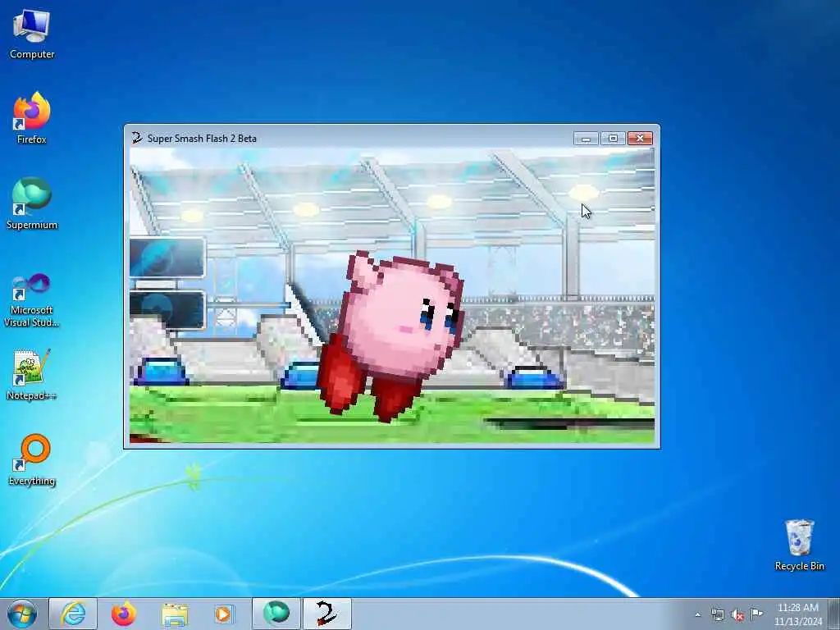
Task: Open Windows Explorer from the taskbar
Action: pos(175,614)
